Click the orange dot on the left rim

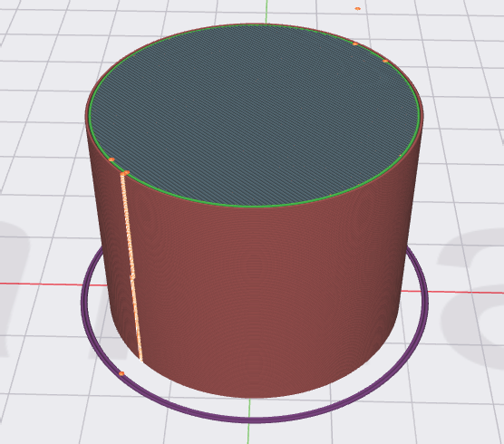(111, 159)
